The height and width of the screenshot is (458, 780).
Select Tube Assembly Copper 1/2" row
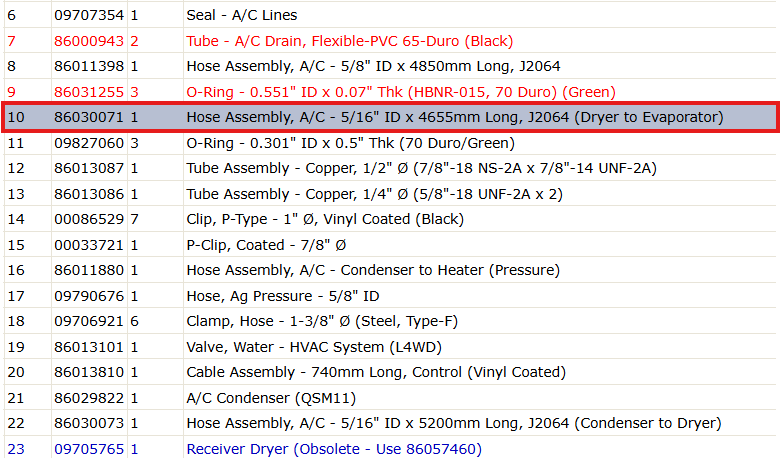(x=390, y=169)
